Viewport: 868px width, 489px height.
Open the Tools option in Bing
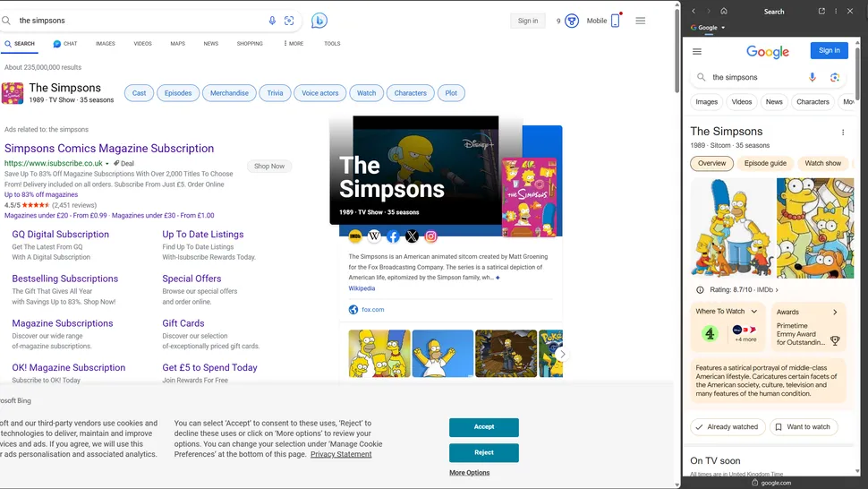click(332, 43)
